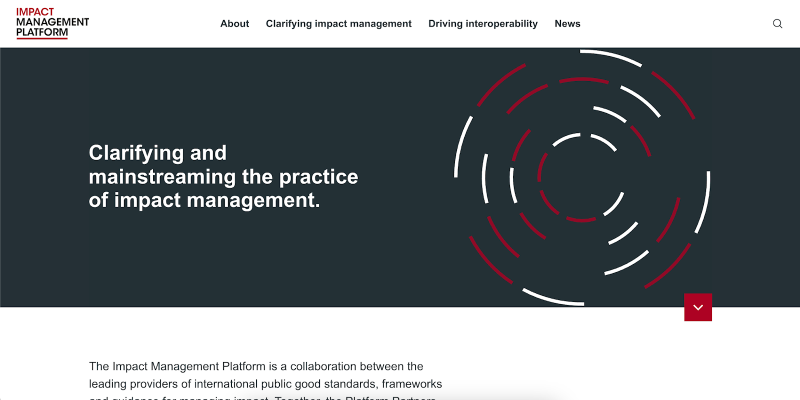Click the Impact Management Platform logo
This screenshot has width=800, height=400.
point(53,23)
